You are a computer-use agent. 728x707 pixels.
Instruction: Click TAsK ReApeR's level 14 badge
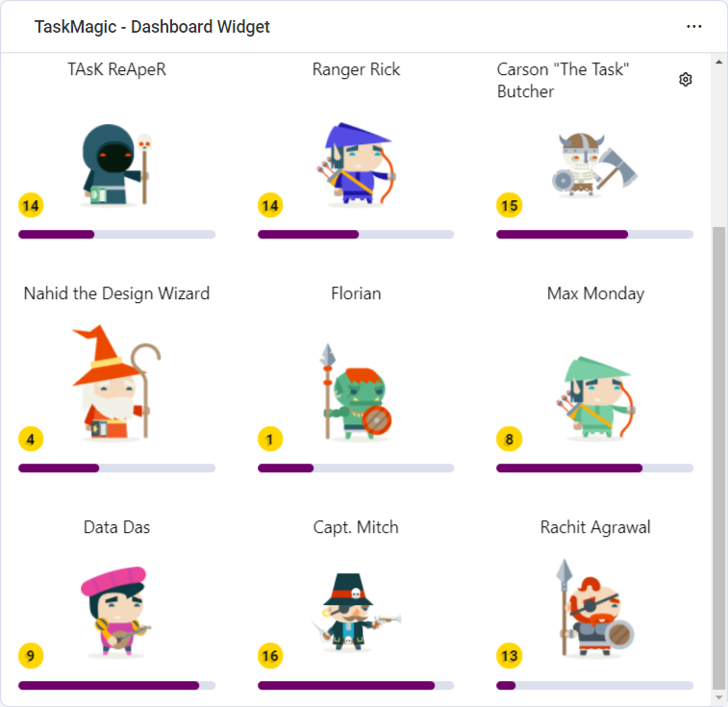pyautogui.click(x=31, y=205)
